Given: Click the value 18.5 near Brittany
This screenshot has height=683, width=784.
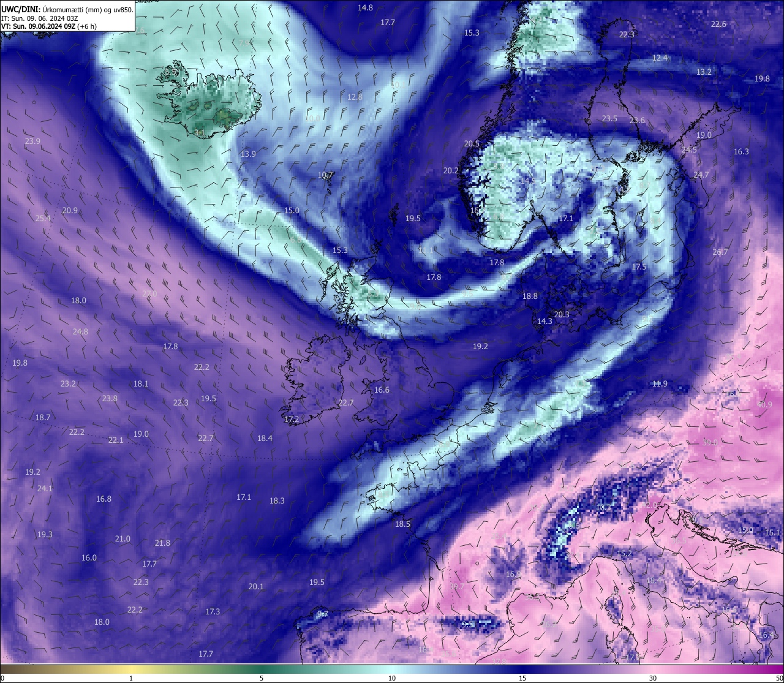Looking at the screenshot, I should (x=402, y=524).
